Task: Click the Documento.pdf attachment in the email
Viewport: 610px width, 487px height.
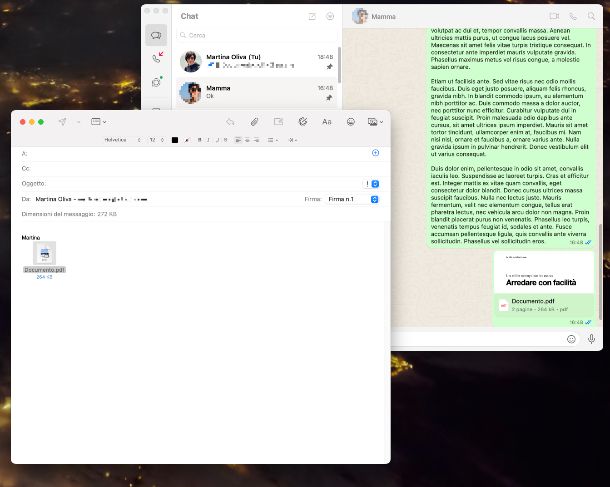Action: tap(45, 257)
